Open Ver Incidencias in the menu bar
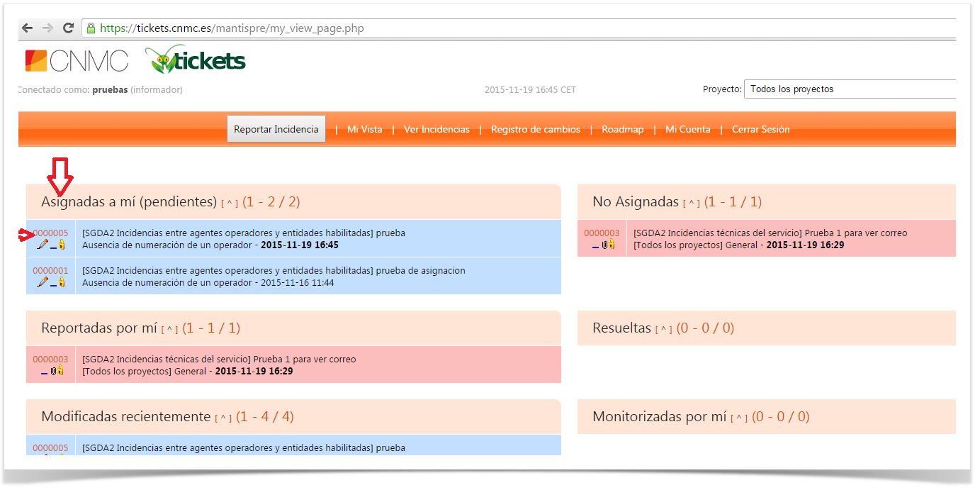Image resolution: width=980 pixels, height=490 pixels. coord(437,130)
